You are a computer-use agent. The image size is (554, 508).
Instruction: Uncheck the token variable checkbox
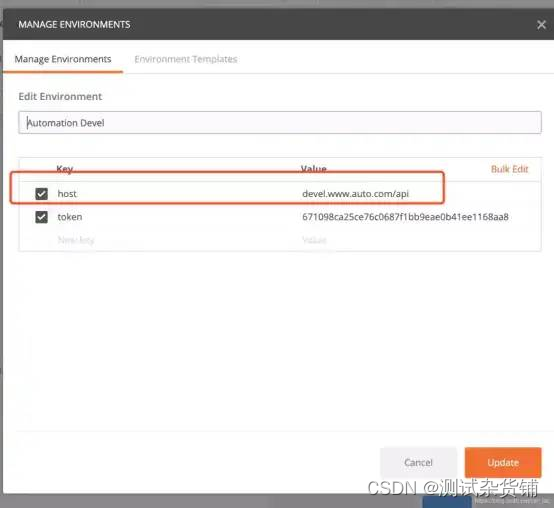click(41, 217)
